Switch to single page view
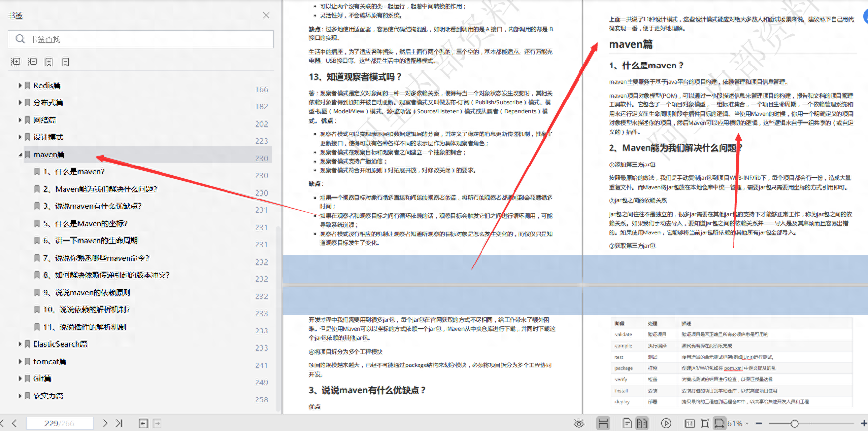Viewport: 868px width, 431px height. pos(627,423)
